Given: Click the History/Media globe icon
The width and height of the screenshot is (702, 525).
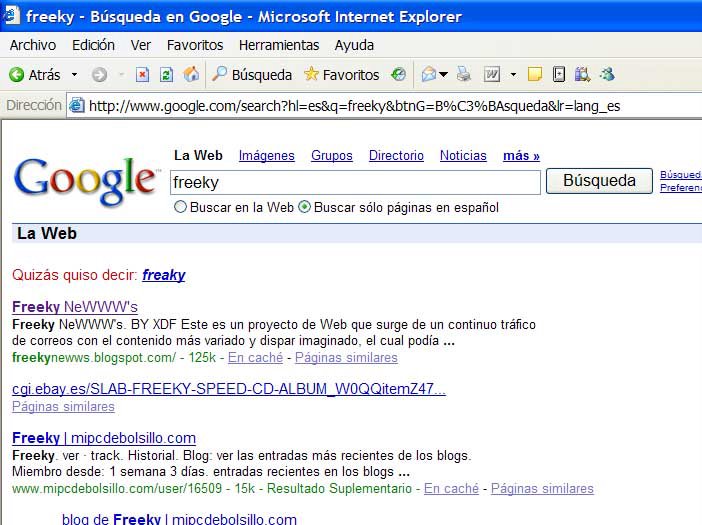Looking at the screenshot, I should tap(398, 74).
